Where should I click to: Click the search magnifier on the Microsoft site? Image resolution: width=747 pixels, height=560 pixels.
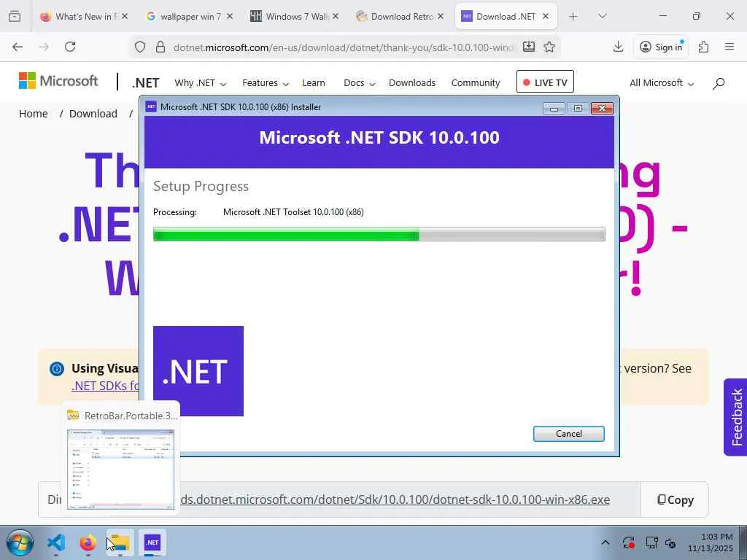pyautogui.click(x=719, y=83)
